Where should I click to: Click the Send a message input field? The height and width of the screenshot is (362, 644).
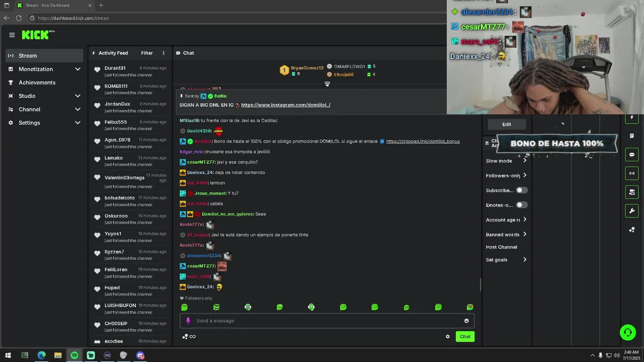point(327,321)
